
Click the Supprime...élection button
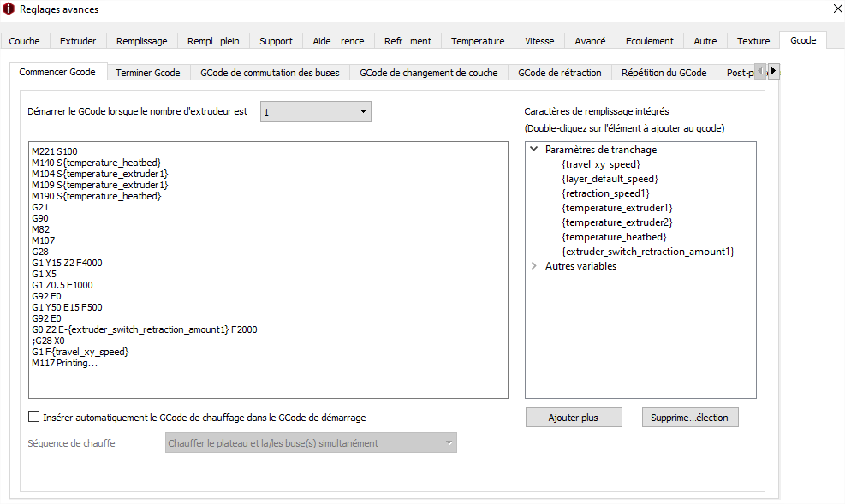[x=690, y=418]
